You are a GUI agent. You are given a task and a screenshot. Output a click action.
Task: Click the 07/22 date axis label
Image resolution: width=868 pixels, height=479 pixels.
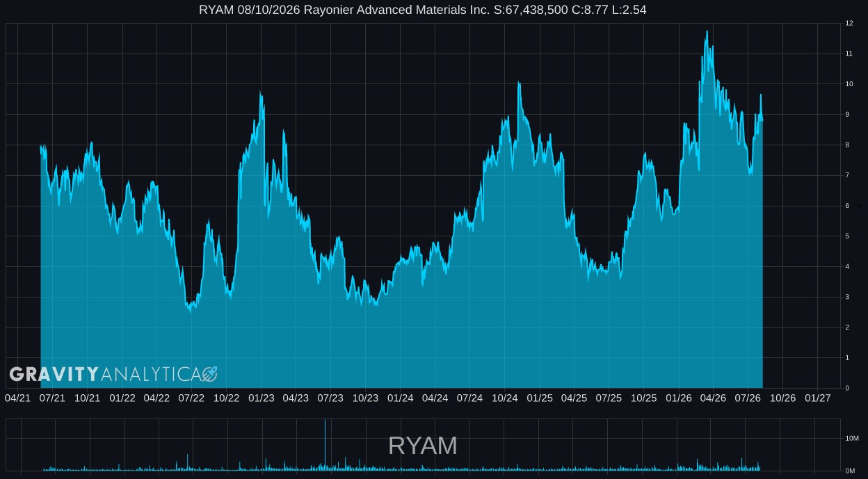point(191,398)
